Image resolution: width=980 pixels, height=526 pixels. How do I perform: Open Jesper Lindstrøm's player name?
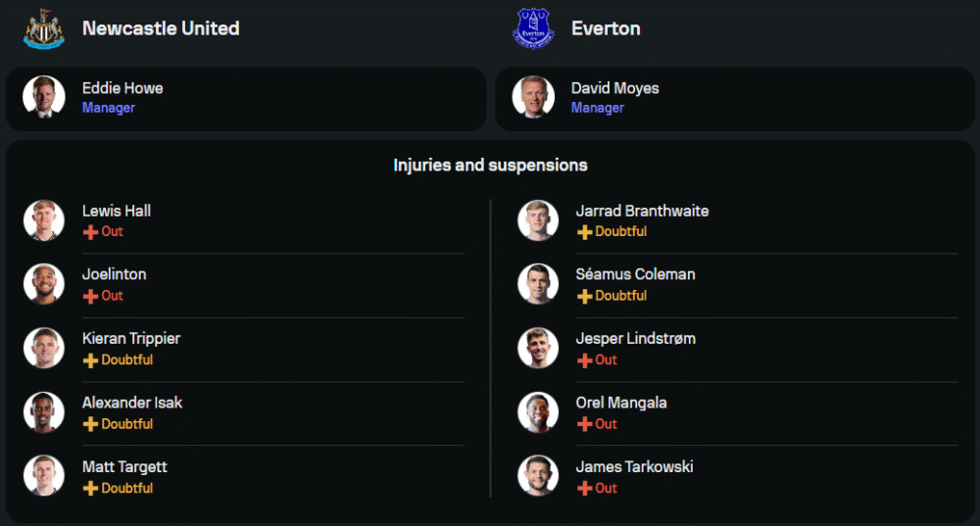coord(635,339)
